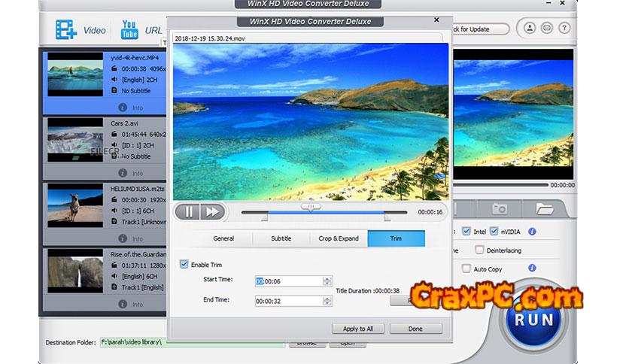Click the snapshot camera icon
629x364 pixels.
[x=500, y=208]
